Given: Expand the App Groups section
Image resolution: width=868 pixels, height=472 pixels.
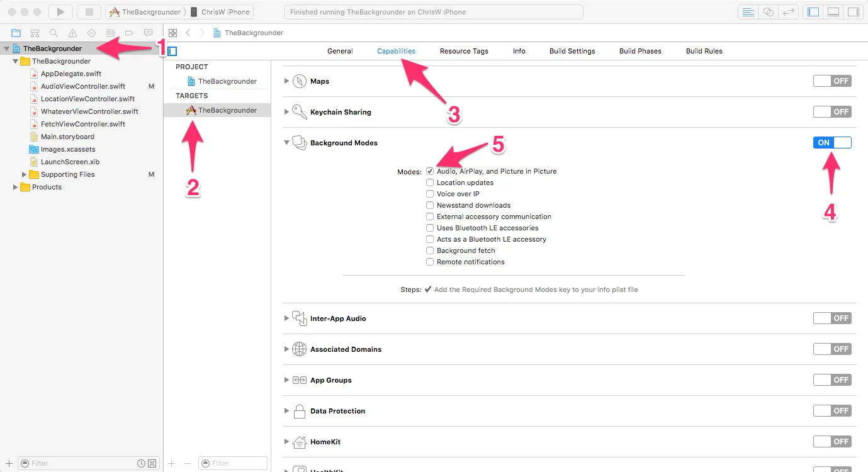Looking at the screenshot, I should (x=286, y=380).
